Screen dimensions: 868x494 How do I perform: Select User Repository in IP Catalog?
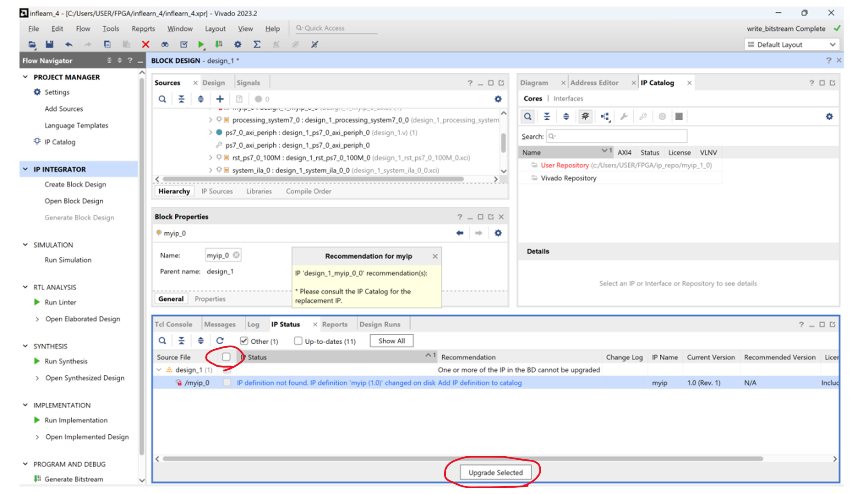(564, 165)
